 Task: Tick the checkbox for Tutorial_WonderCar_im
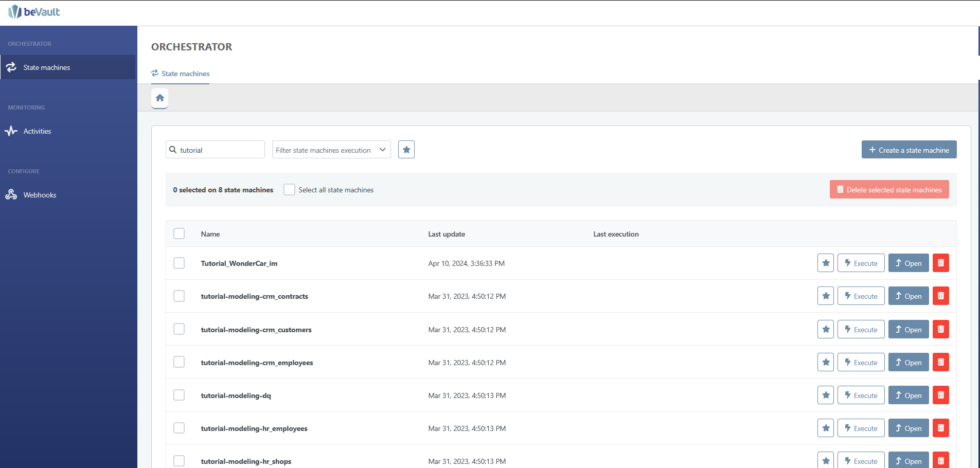[x=179, y=263]
